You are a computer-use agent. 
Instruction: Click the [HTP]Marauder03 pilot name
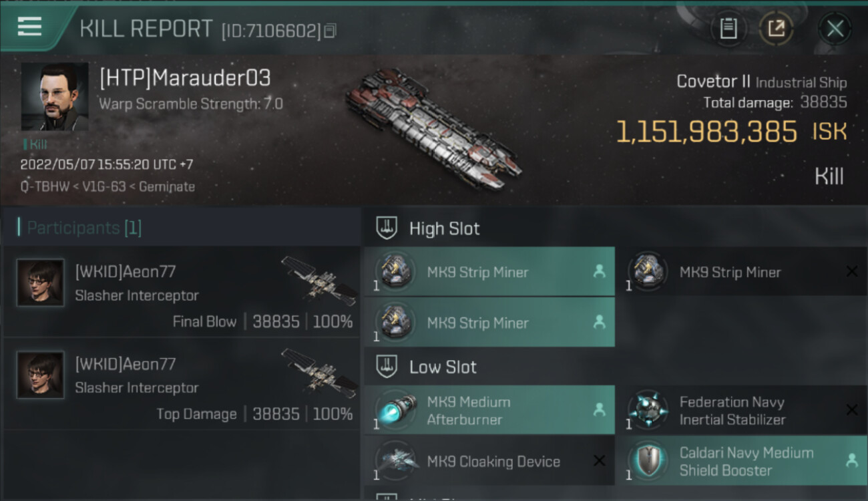click(x=185, y=78)
